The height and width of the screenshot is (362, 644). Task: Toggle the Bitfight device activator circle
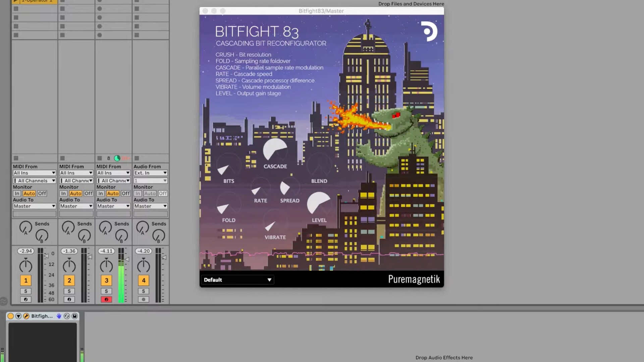pos(10,316)
